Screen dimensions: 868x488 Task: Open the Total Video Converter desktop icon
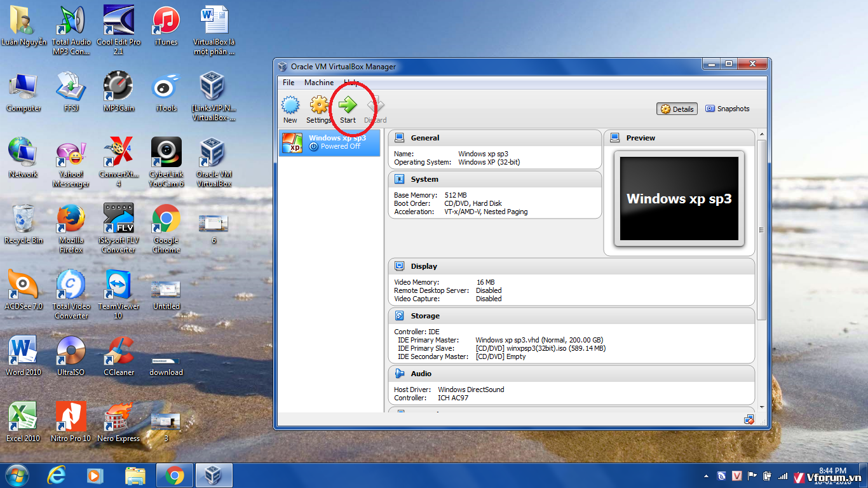71,294
